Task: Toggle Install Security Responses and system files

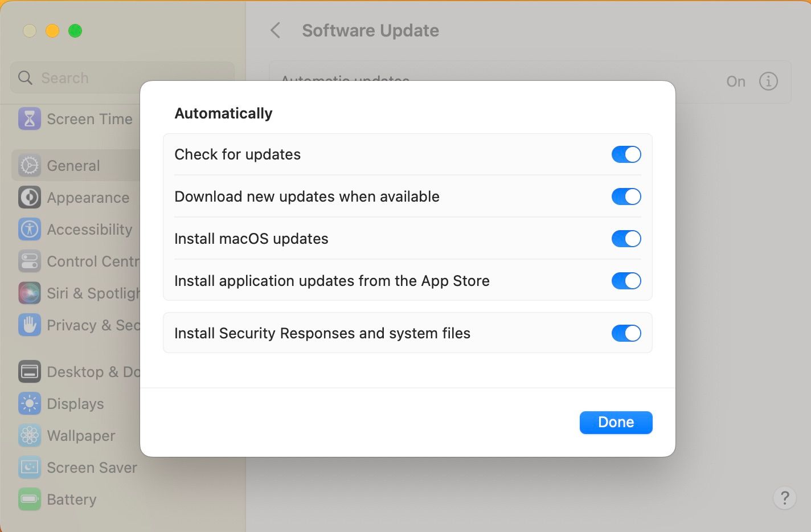Action: click(626, 333)
